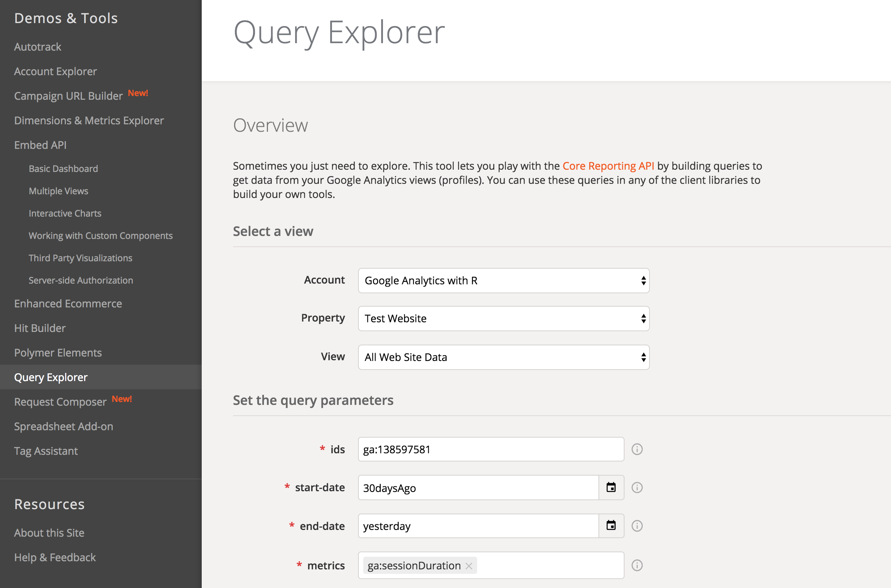
Task: Expand the View dropdown
Action: [x=504, y=357]
